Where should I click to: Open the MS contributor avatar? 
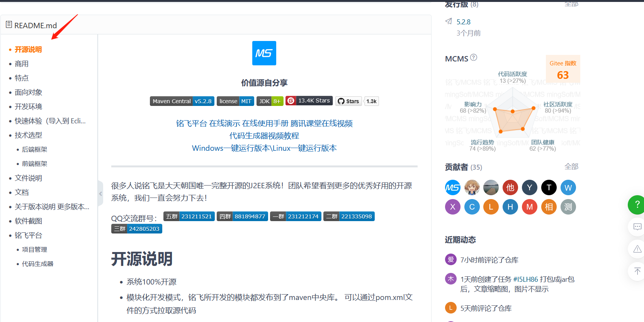pos(453,187)
